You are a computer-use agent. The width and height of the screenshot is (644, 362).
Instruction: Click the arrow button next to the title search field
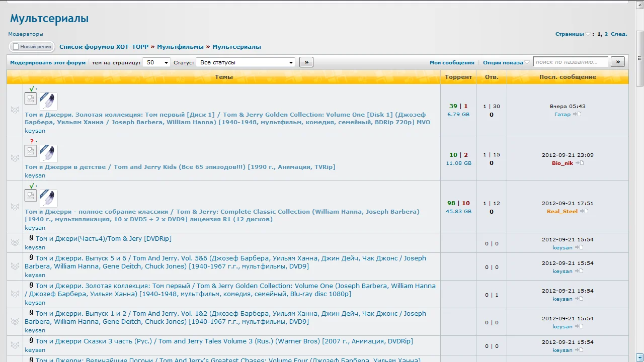(618, 62)
